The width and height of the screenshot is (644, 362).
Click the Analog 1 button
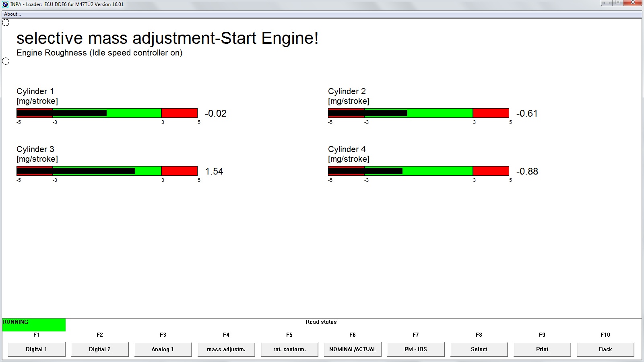click(163, 349)
